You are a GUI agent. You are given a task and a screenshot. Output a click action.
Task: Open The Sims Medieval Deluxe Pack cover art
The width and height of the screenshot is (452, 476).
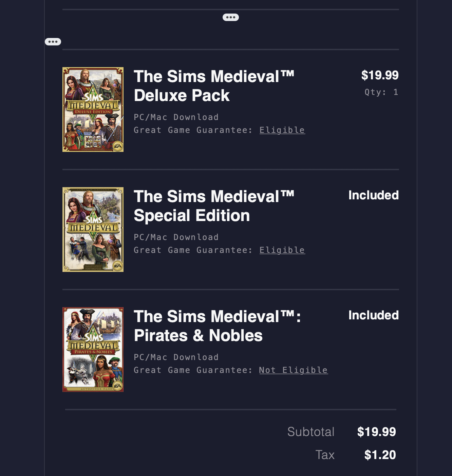[x=93, y=110]
